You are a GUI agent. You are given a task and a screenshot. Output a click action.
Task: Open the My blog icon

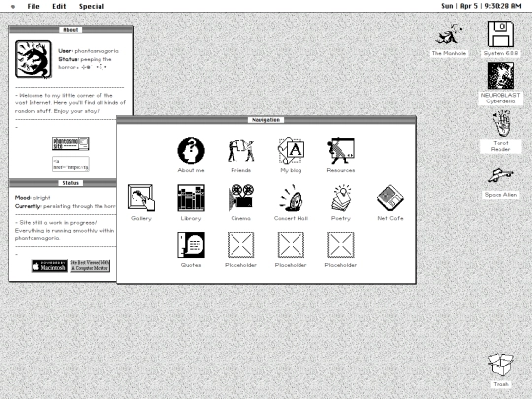tap(291, 151)
